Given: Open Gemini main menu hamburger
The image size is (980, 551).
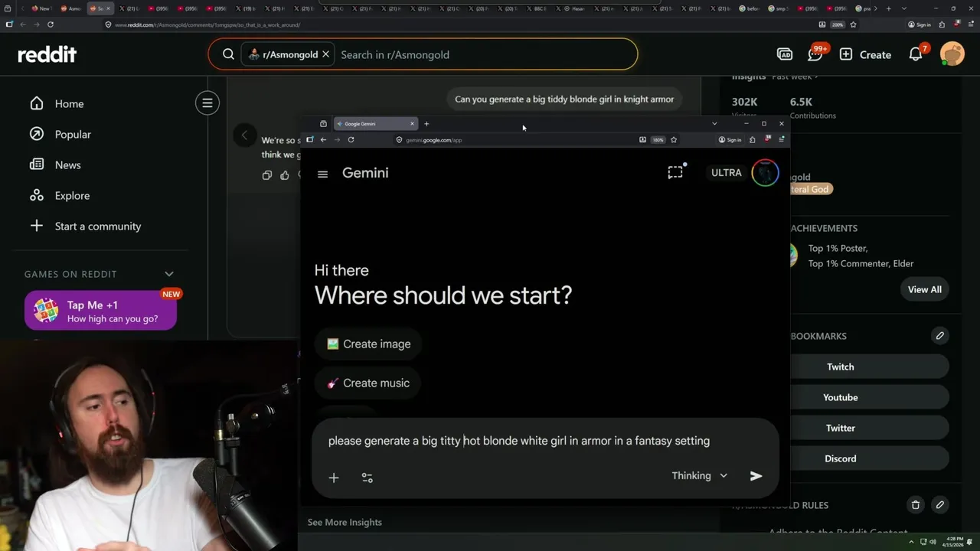Looking at the screenshot, I should [322, 174].
